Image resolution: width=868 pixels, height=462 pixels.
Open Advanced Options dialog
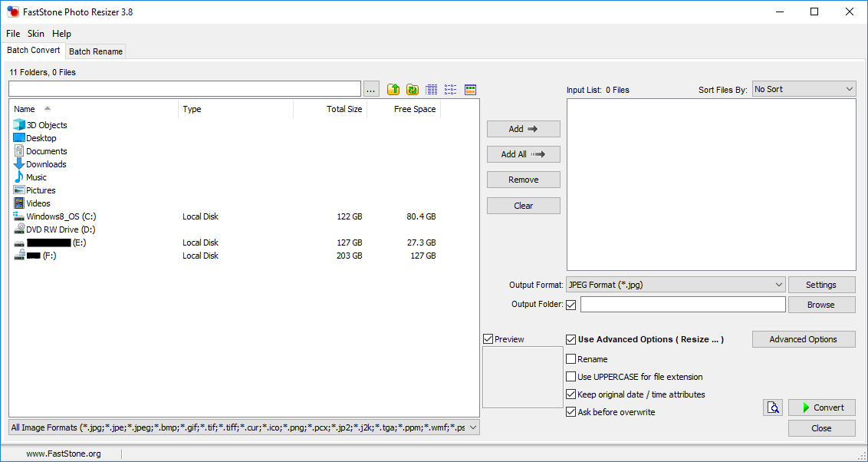coord(803,339)
